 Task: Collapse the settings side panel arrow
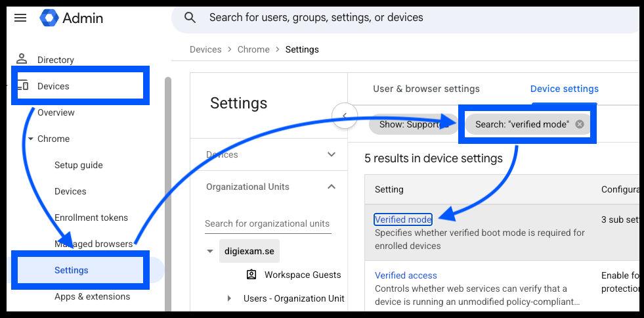[345, 116]
